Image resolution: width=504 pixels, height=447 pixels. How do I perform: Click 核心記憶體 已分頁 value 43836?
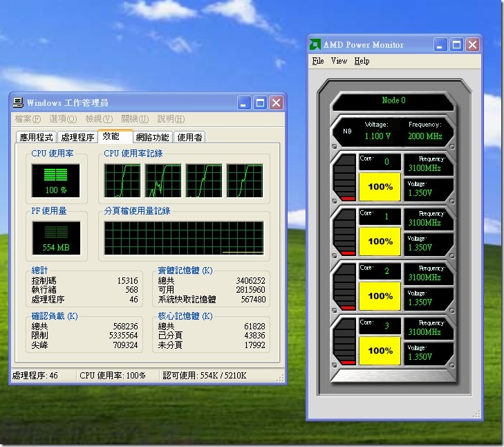(x=254, y=336)
